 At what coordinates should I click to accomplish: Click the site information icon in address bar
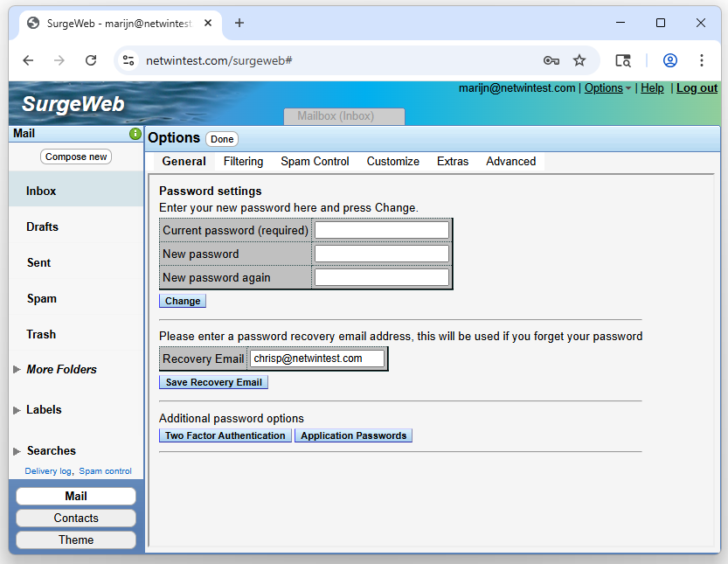click(x=128, y=60)
